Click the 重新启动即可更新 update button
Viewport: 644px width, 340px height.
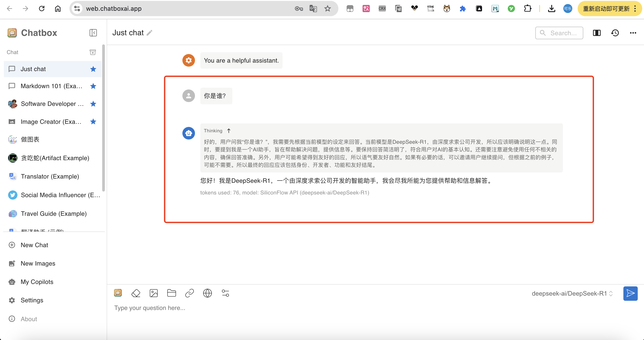[609, 9]
